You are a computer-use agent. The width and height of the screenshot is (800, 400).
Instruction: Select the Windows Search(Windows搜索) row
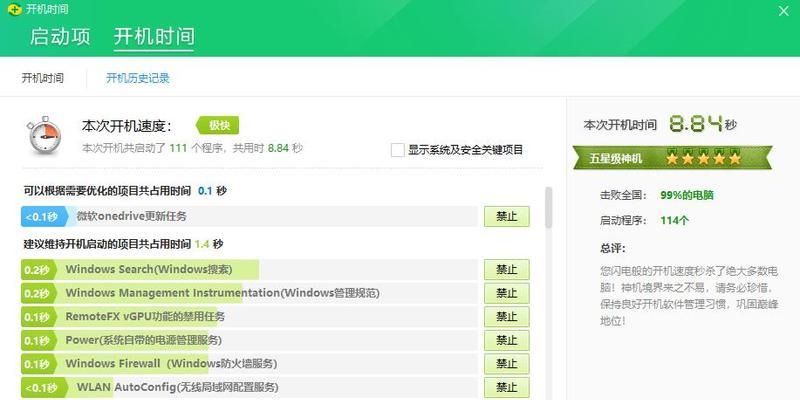(x=249, y=270)
